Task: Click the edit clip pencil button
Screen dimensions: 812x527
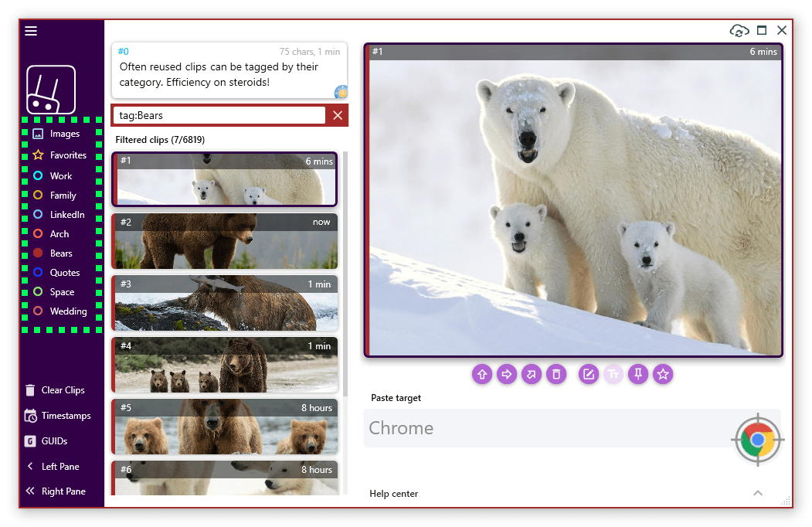Action: pos(588,374)
